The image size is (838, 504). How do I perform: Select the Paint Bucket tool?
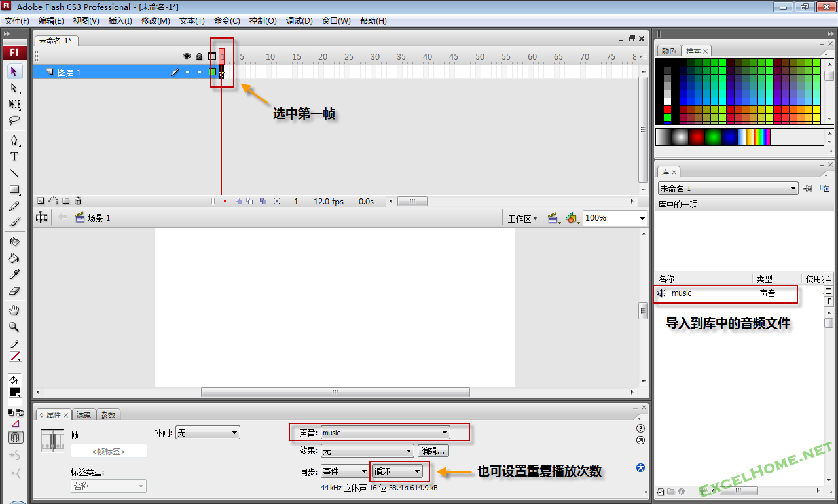pos(14,258)
